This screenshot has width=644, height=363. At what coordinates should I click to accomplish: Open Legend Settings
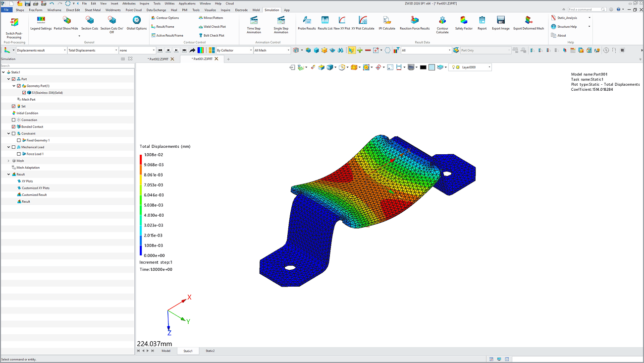(41, 21)
